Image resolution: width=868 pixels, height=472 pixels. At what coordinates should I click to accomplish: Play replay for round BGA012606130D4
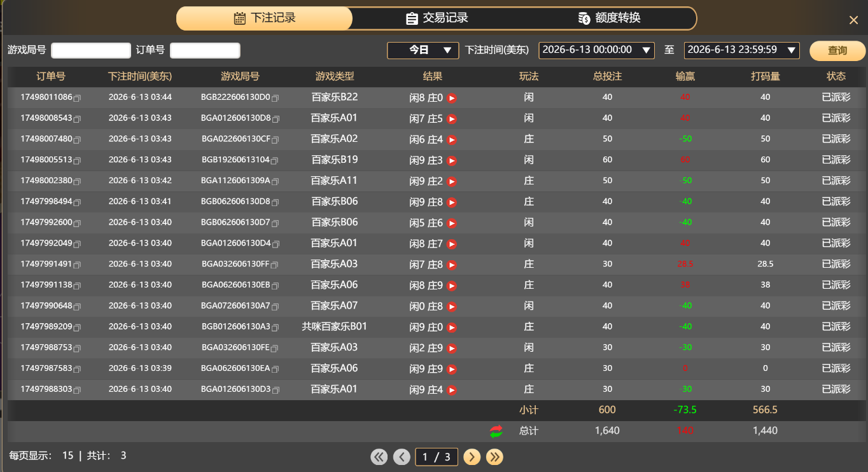click(452, 244)
